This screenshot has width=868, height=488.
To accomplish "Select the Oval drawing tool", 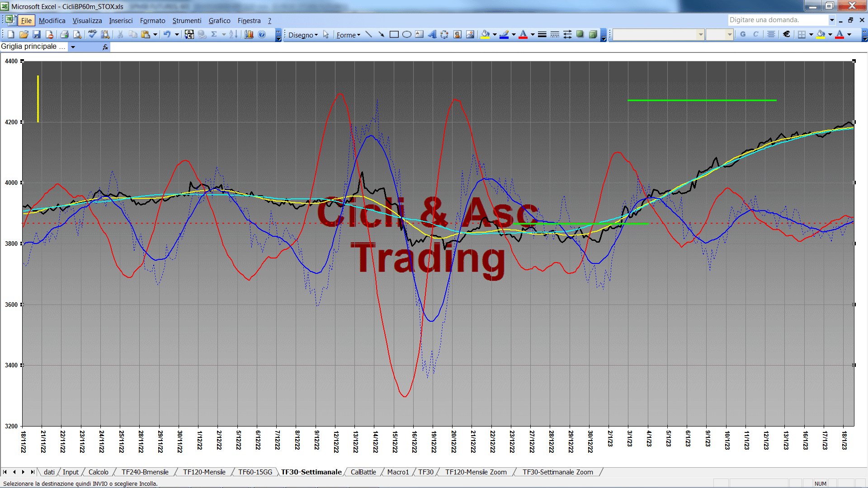I will pyautogui.click(x=407, y=35).
